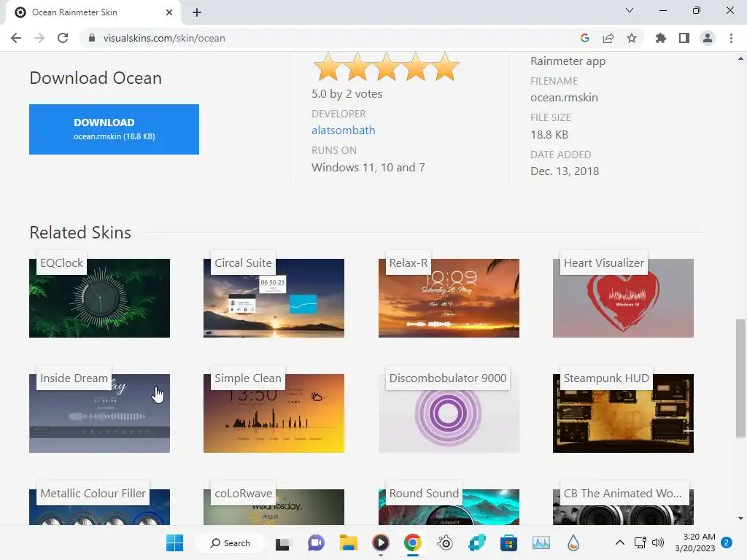Image resolution: width=747 pixels, height=560 pixels.
Task: Open the CB The Animated Wo... skin
Action: tap(623, 507)
